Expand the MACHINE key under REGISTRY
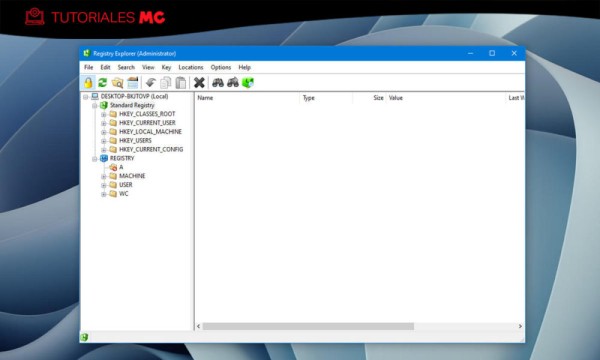This screenshot has width=600, height=360. [x=103, y=176]
